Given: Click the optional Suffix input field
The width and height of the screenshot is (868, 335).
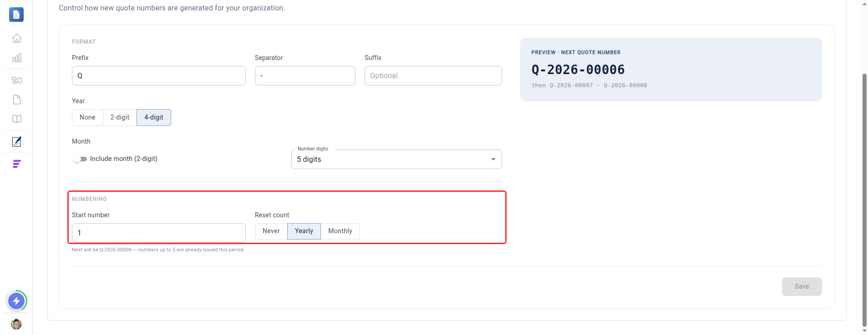Looking at the screenshot, I should [433, 76].
